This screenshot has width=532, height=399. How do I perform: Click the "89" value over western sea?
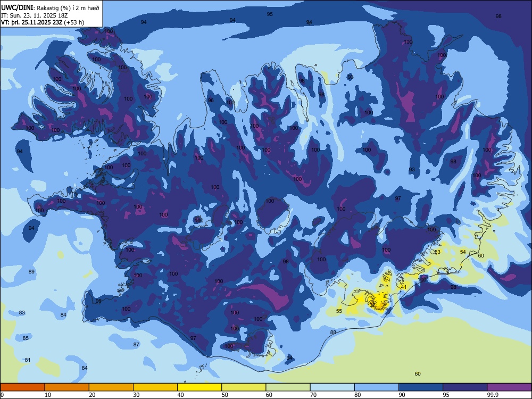[x=31, y=271]
